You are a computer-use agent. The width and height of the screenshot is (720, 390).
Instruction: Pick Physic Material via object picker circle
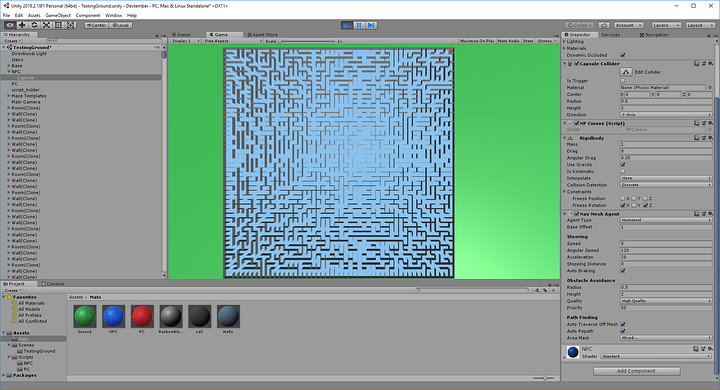pos(709,87)
